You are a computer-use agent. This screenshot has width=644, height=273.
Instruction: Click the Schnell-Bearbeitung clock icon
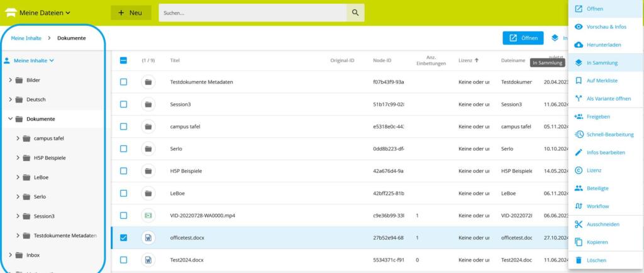point(579,135)
